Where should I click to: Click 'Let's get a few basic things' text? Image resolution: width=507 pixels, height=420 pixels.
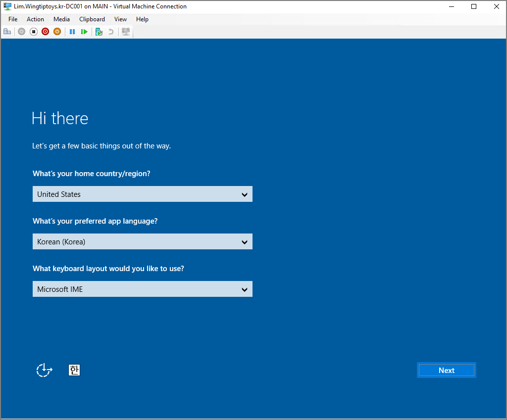[x=101, y=146]
